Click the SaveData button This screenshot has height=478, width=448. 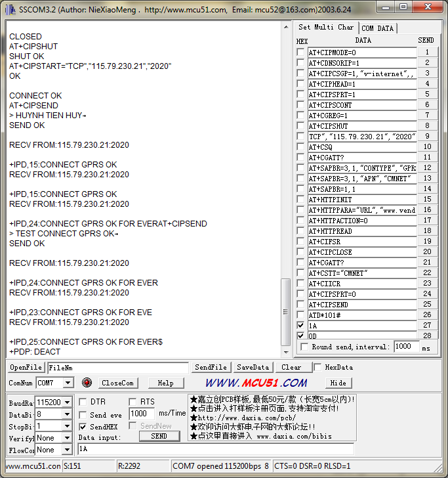click(253, 367)
